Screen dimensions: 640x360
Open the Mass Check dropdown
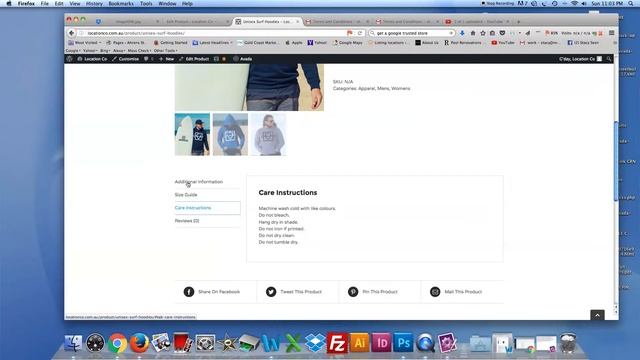click(x=139, y=51)
